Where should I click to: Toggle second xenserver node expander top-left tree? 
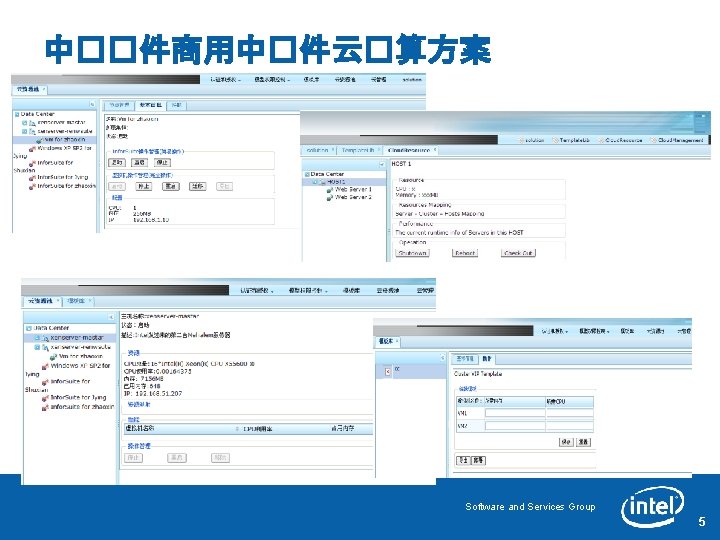[x=25, y=131]
